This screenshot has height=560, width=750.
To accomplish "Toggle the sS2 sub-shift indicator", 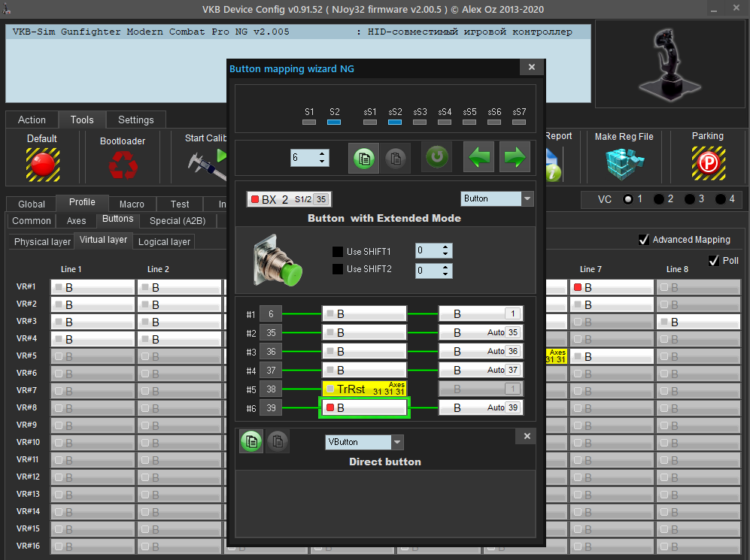I will (395, 123).
